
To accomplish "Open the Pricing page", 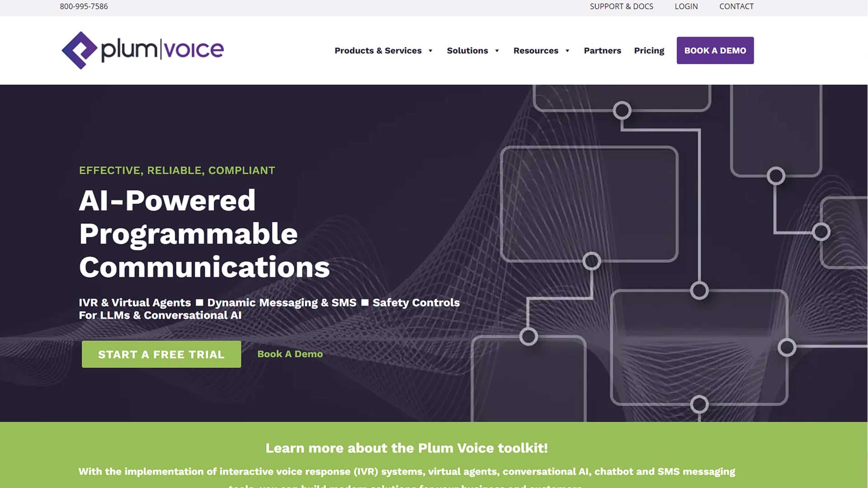I will coord(649,51).
